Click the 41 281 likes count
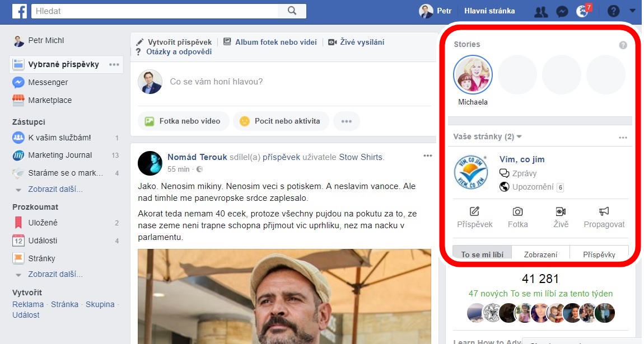This screenshot has width=644, height=344. 540,279
